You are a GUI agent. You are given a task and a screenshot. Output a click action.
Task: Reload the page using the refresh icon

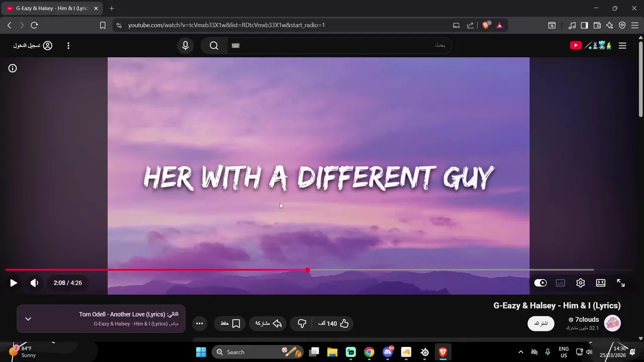34,25
